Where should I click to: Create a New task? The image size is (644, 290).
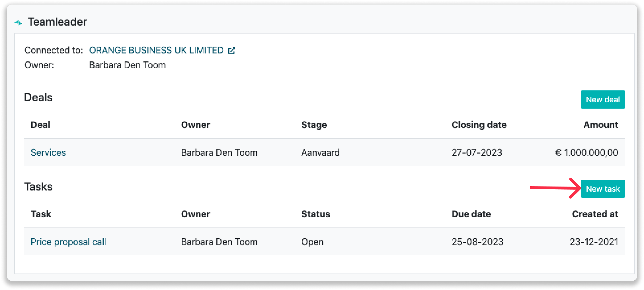click(x=602, y=189)
